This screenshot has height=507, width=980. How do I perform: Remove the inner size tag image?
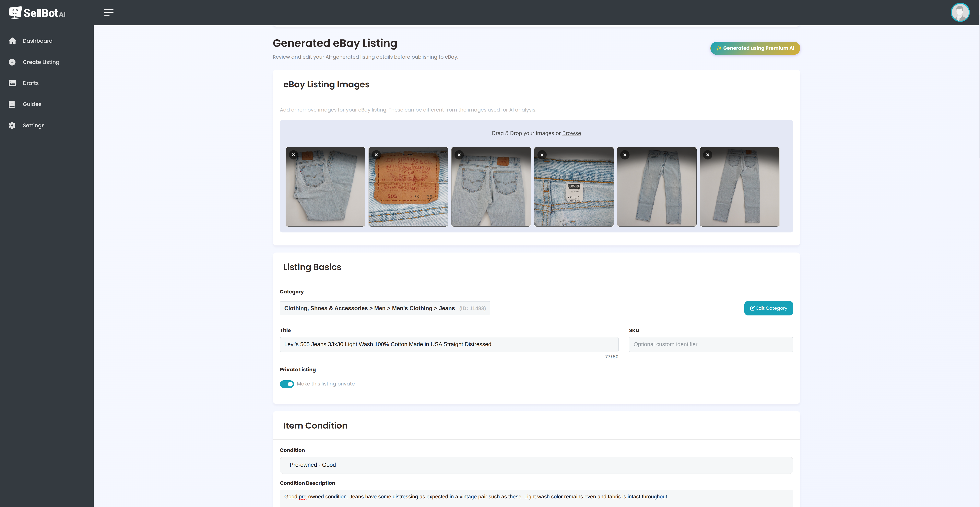542,155
